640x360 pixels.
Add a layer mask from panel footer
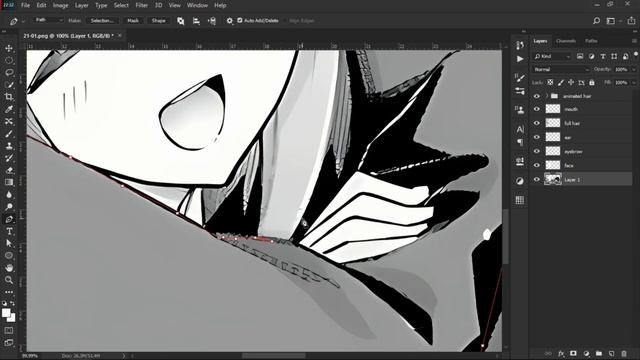coord(573,353)
